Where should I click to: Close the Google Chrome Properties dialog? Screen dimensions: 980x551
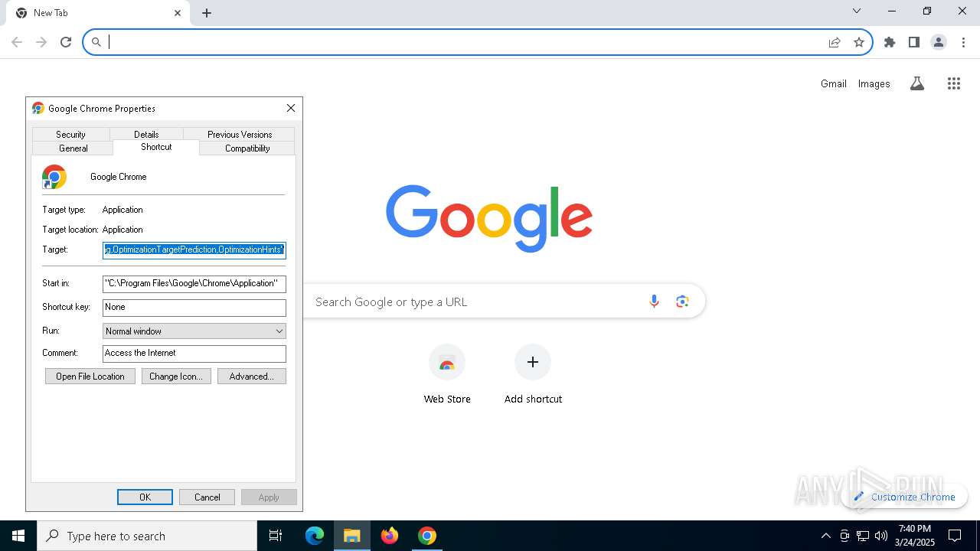(291, 108)
